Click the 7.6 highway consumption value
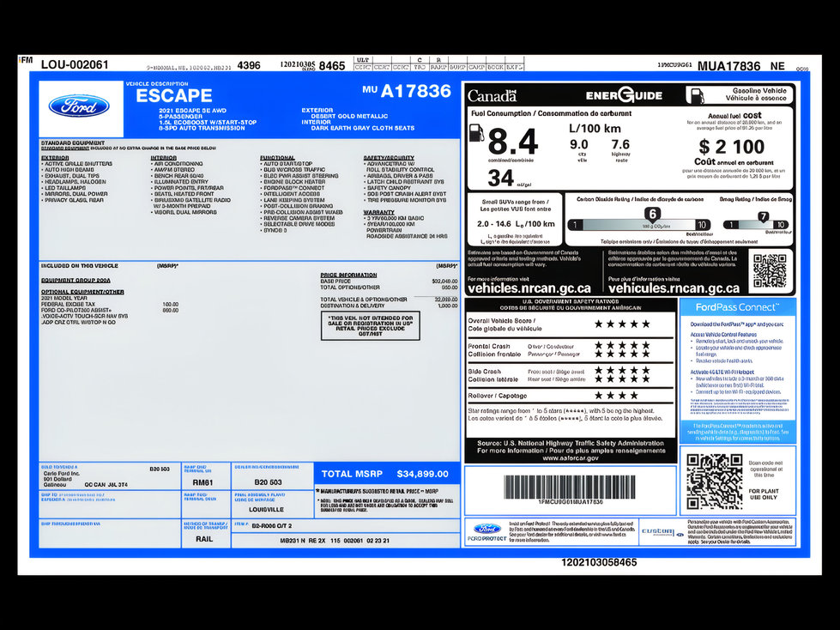Image resolution: width=840 pixels, height=630 pixels. tap(620, 145)
